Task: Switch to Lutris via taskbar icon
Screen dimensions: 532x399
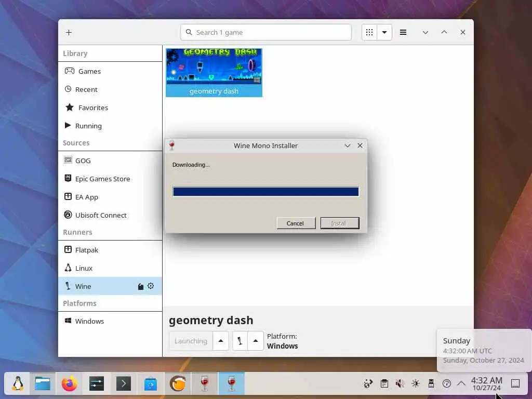Action: [x=178, y=384]
